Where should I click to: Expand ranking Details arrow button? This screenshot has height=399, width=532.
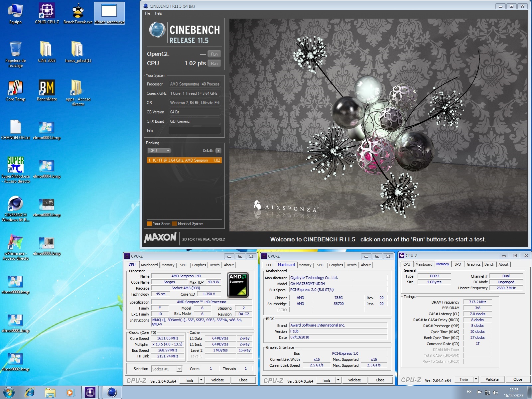point(218,151)
